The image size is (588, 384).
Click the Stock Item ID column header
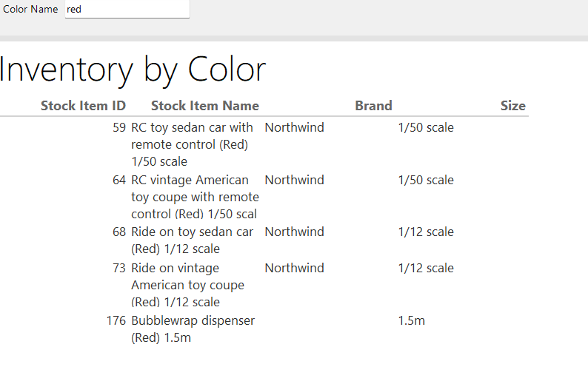coord(83,105)
